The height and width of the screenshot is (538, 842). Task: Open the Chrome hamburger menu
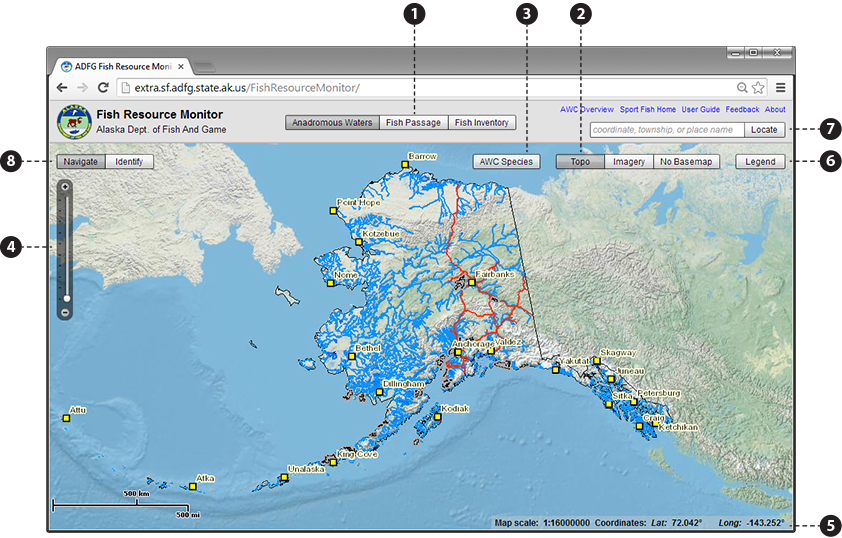[x=781, y=88]
